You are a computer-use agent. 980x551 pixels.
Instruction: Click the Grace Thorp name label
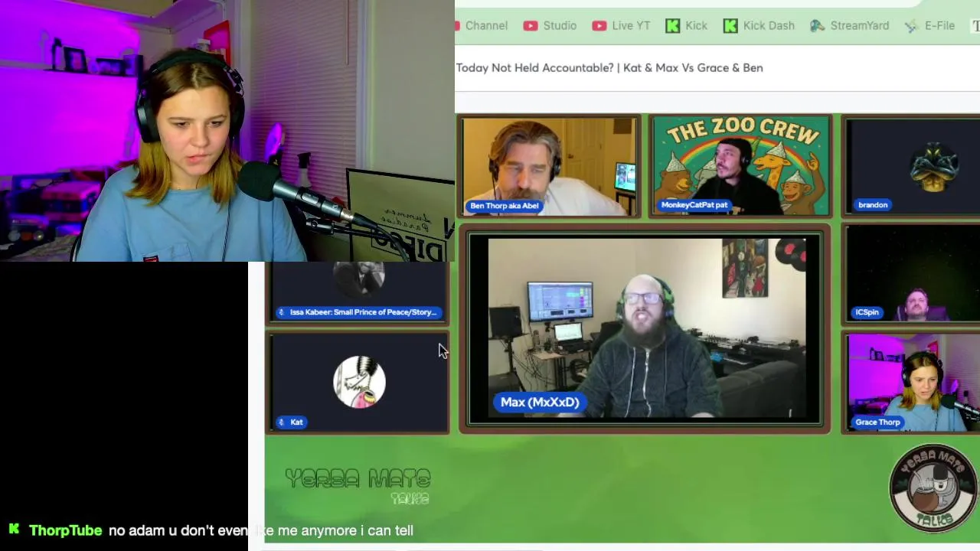[x=878, y=422]
